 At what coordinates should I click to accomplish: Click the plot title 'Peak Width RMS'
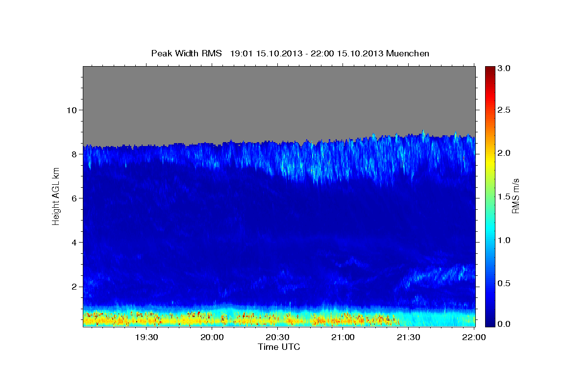click(186, 53)
